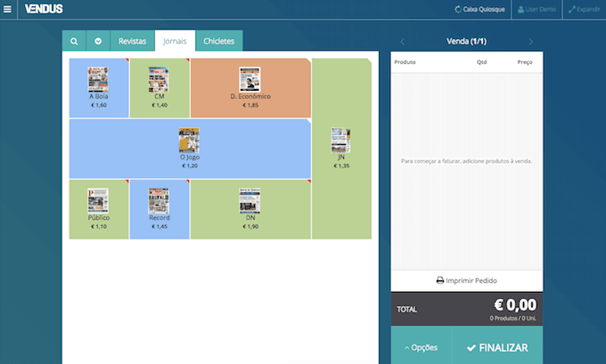The width and height of the screenshot is (606, 364).
Task: Click the '0 Produtos / 0 Uni.' text
Action: point(512,319)
